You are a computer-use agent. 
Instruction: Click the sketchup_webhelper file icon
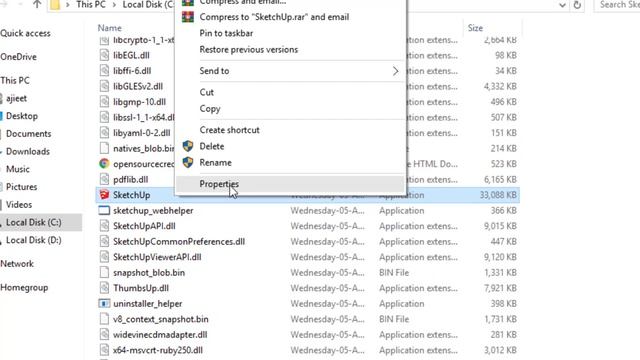tap(104, 210)
